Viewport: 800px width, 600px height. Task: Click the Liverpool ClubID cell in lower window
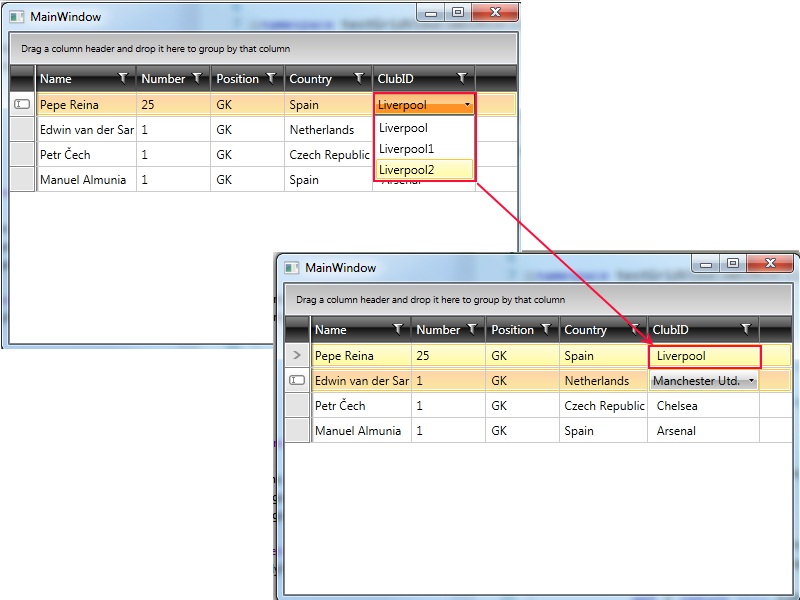[x=705, y=356]
